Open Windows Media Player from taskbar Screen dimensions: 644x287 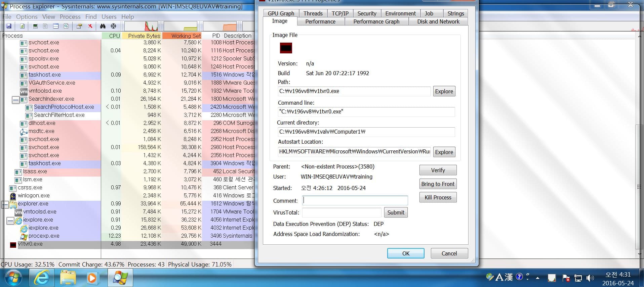[92, 278]
